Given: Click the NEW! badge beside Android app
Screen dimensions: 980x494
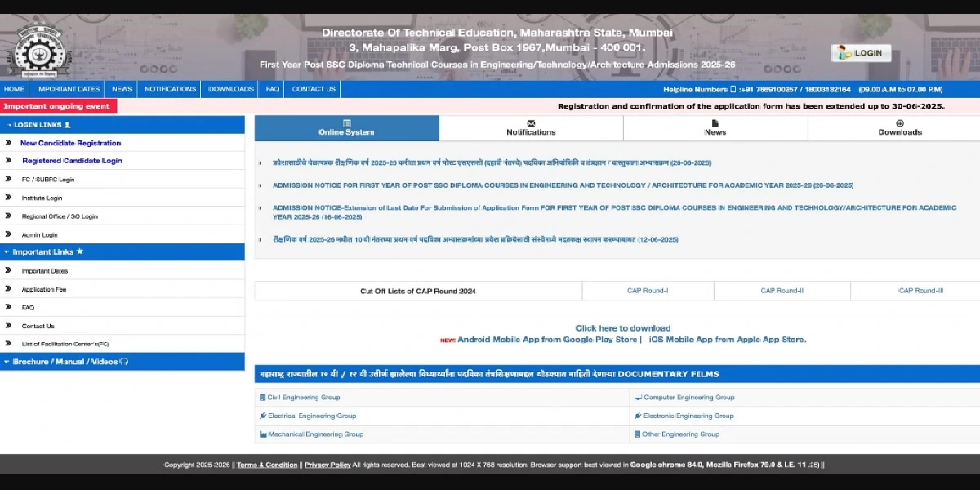Looking at the screenshot, I should (x=448, y=340).
